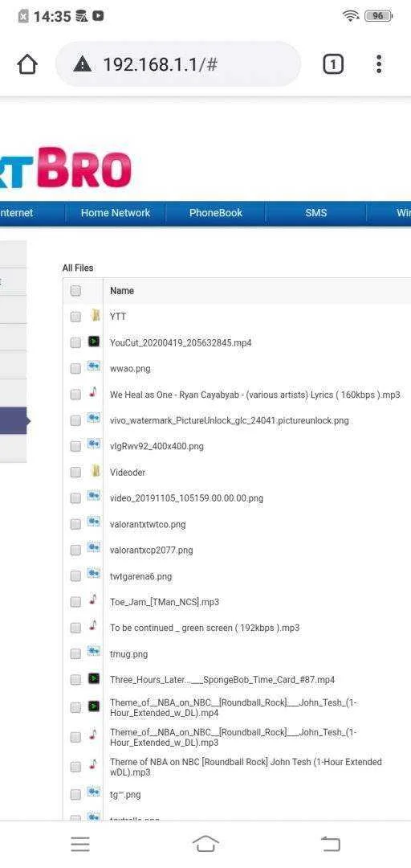Open the file wwao.png

[130, 369]
